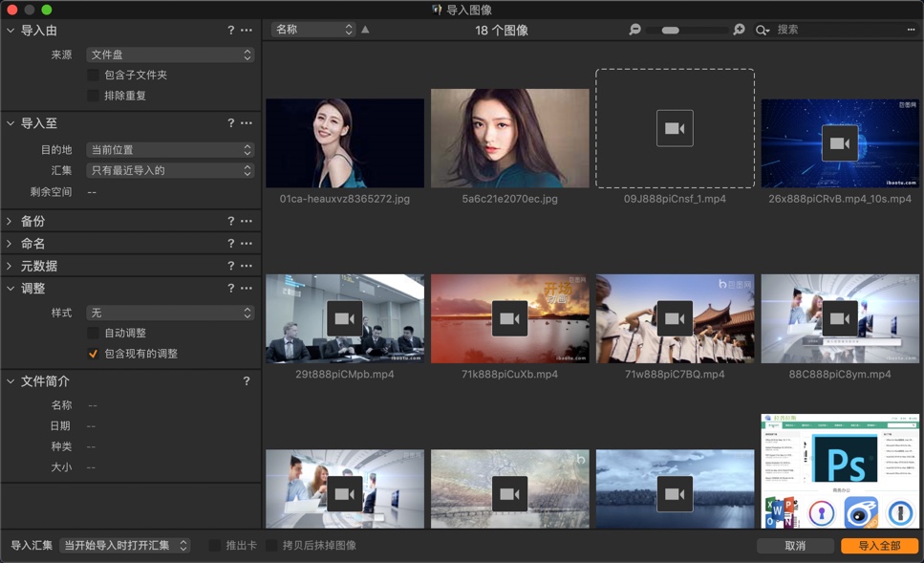Select the 5a6c21e2070ec.jpg thumbnail

[509, 138]
